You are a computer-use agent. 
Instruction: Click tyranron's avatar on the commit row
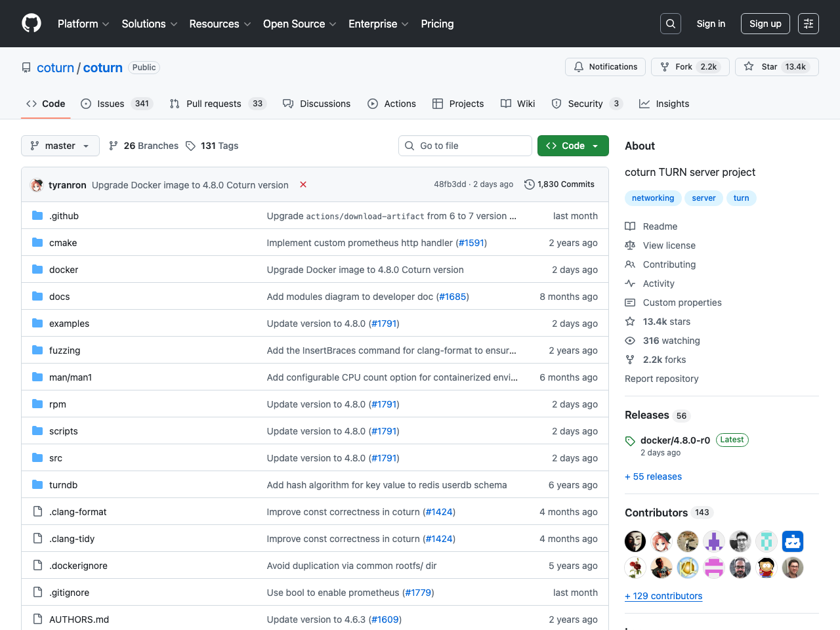coord(37,184)
